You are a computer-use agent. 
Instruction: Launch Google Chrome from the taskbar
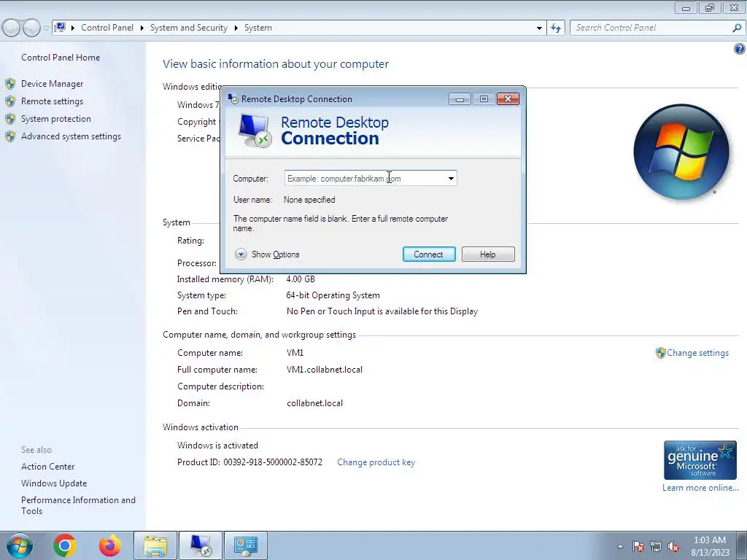click(x=65, y=545)
